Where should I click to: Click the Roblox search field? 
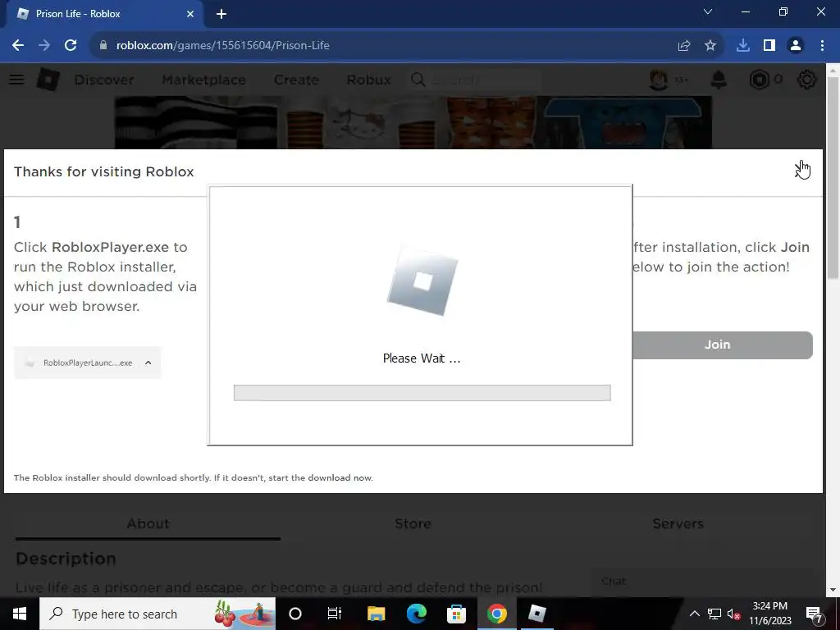coord(475,80)
